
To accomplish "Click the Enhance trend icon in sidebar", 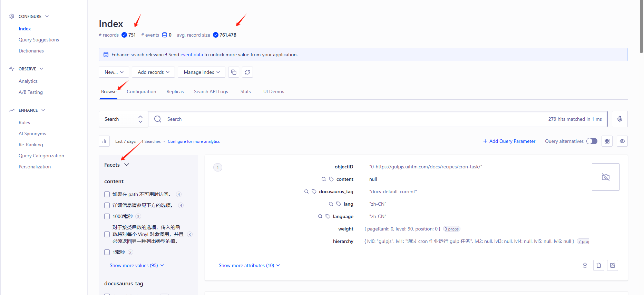I will [12, 110].
